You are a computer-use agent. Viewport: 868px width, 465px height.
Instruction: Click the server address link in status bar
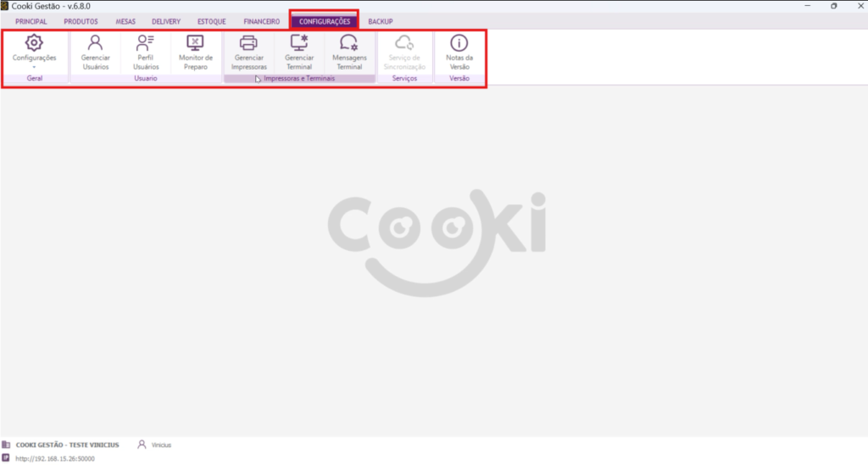[55, 458]
